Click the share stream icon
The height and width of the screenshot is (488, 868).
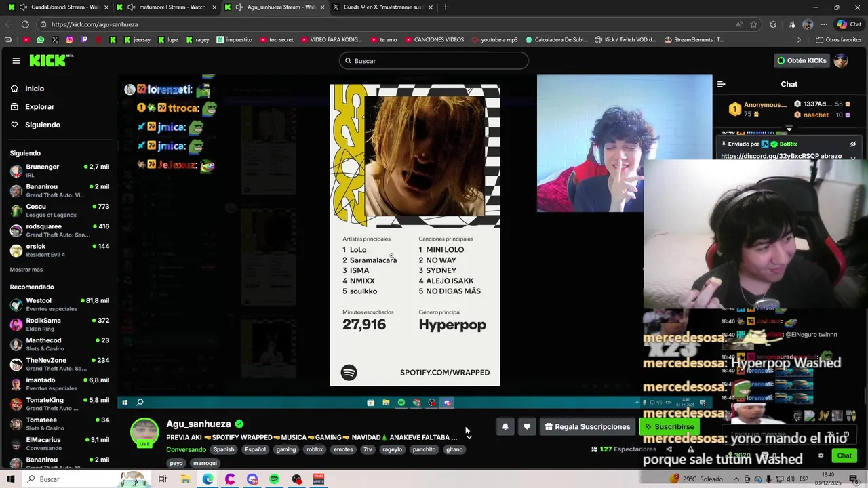(x=669, y=449)
